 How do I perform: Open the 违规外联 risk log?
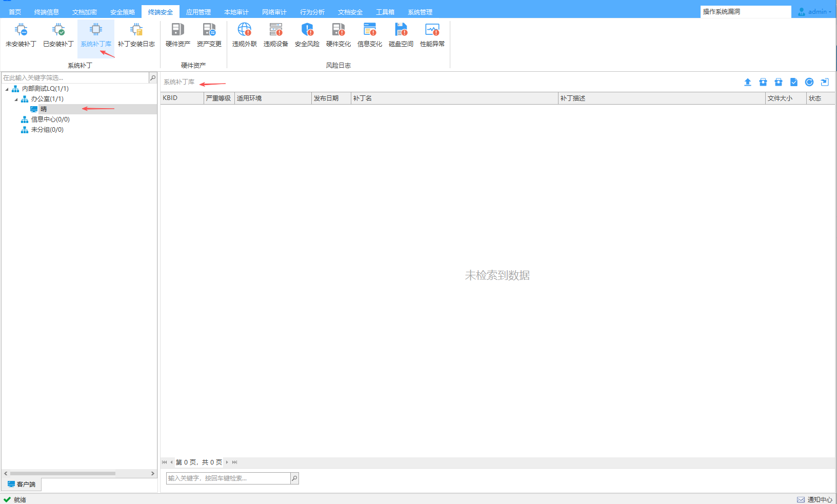244,35
